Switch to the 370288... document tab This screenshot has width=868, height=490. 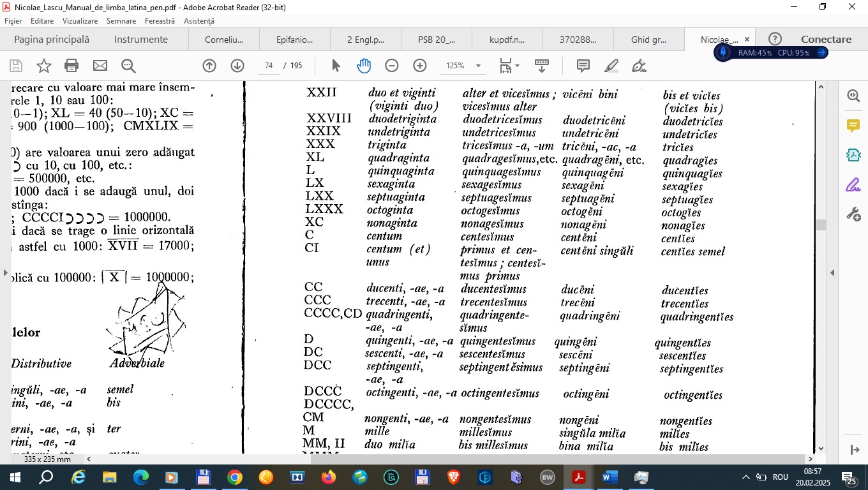pos(578,40)
